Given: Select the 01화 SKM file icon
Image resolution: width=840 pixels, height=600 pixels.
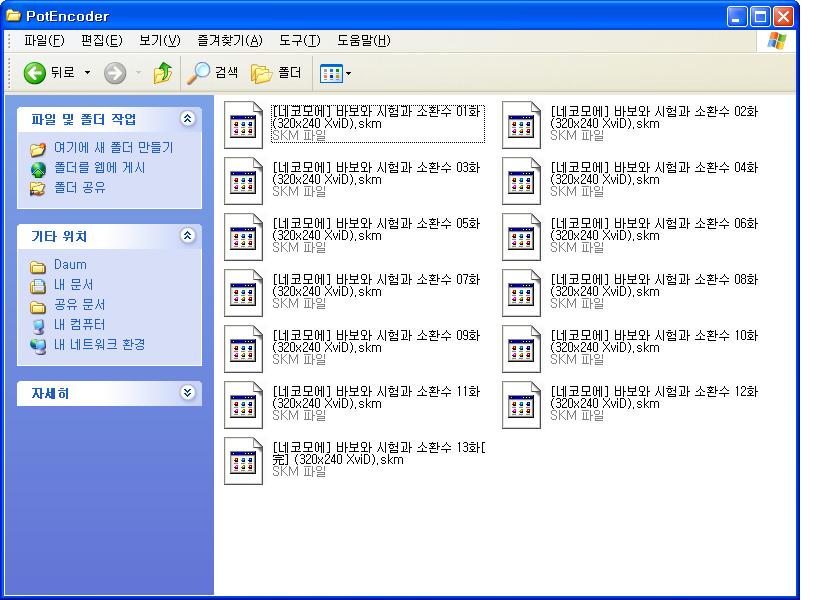Looking at the screenshot, I should click(243, 124).
